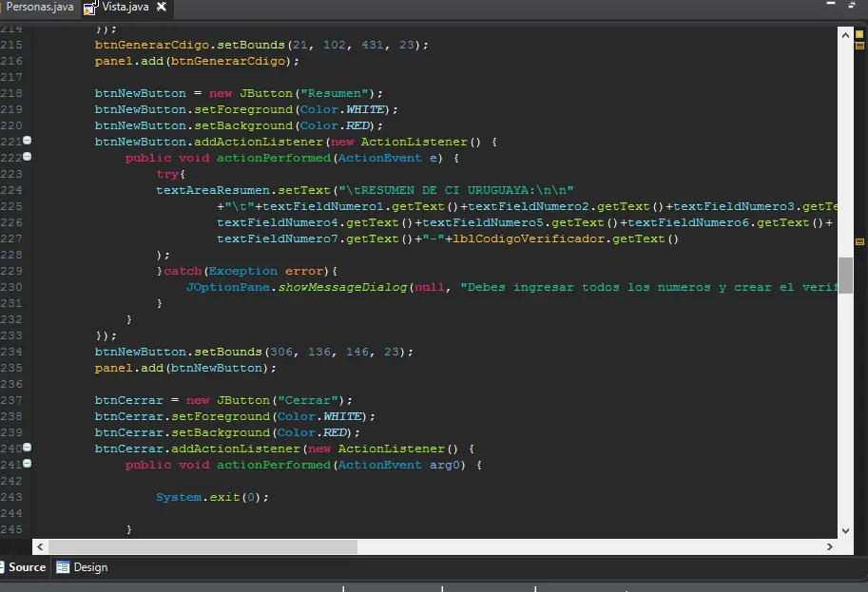
Task: Click the horizontal scrollbar thumb
Action: point(203,546)
